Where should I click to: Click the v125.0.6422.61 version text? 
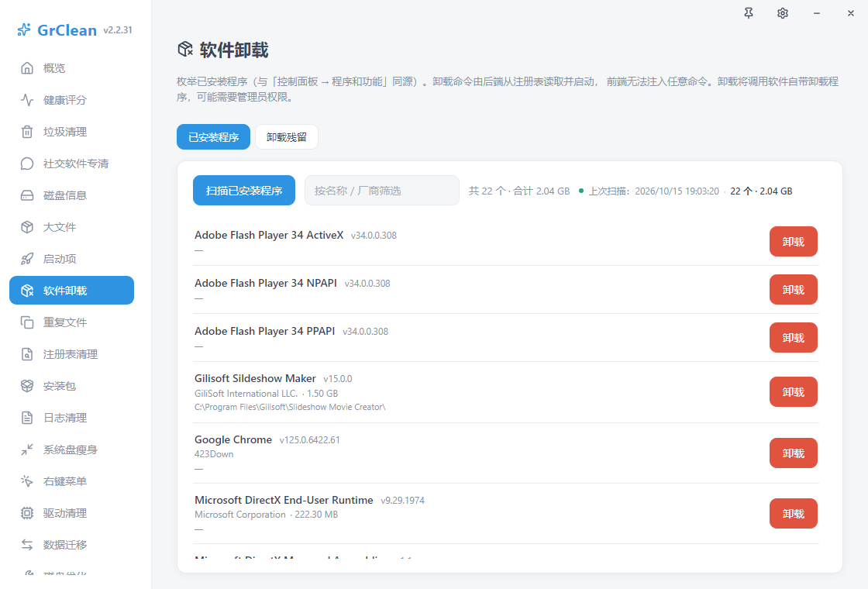[x=309, y=440]
